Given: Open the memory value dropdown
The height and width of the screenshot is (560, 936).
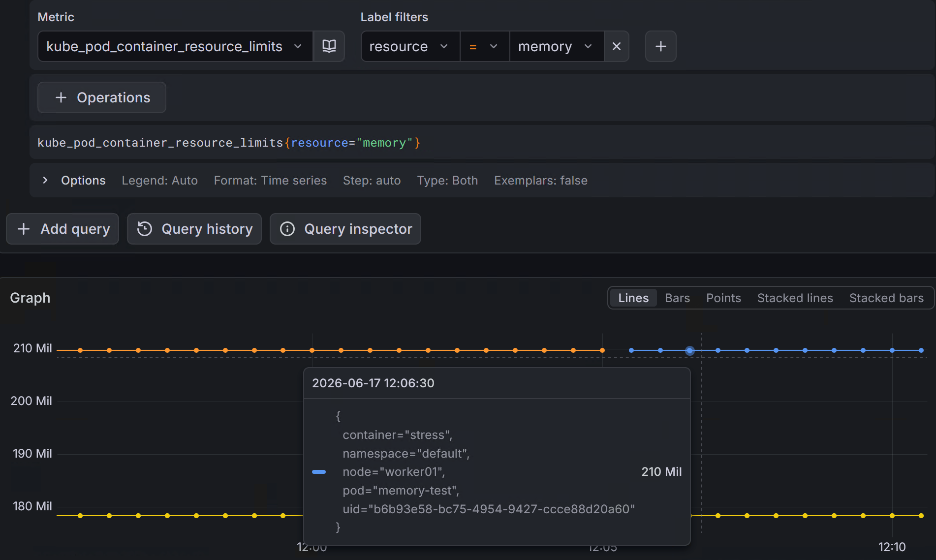Looking at the screenshot, I should click(x=557, y=46).
